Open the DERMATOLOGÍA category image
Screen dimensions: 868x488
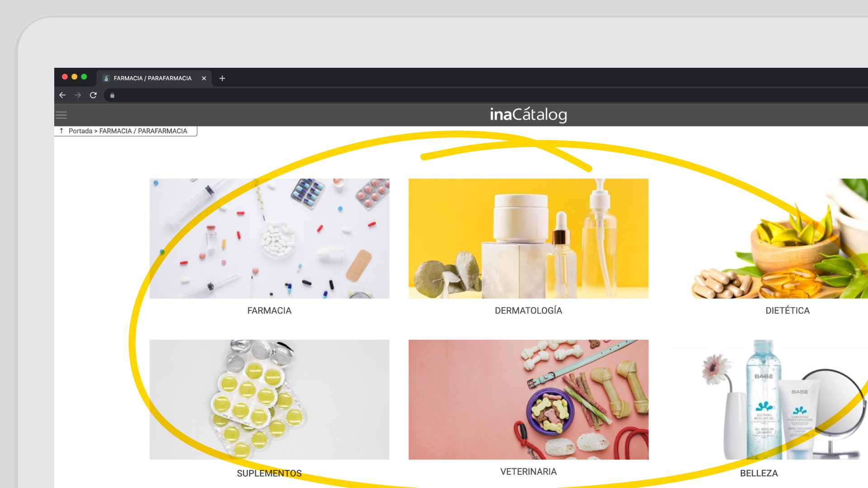[x=528, y=238]
